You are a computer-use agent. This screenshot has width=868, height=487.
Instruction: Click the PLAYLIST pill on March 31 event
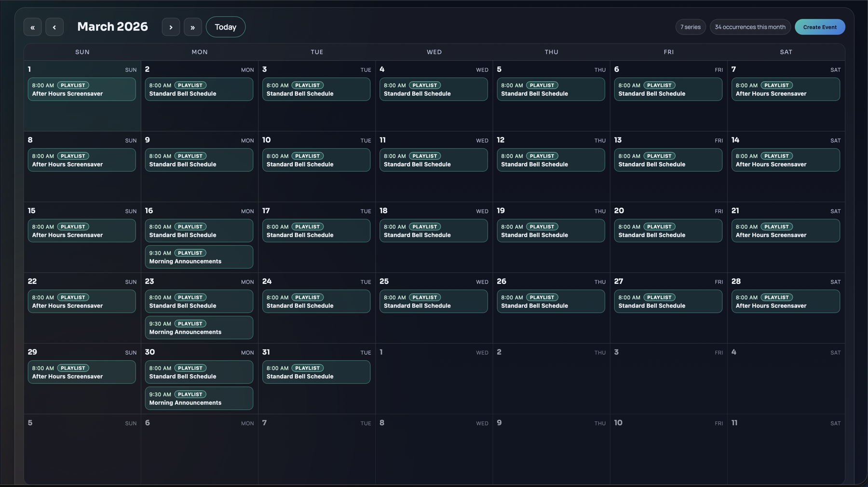click(307, 368)
